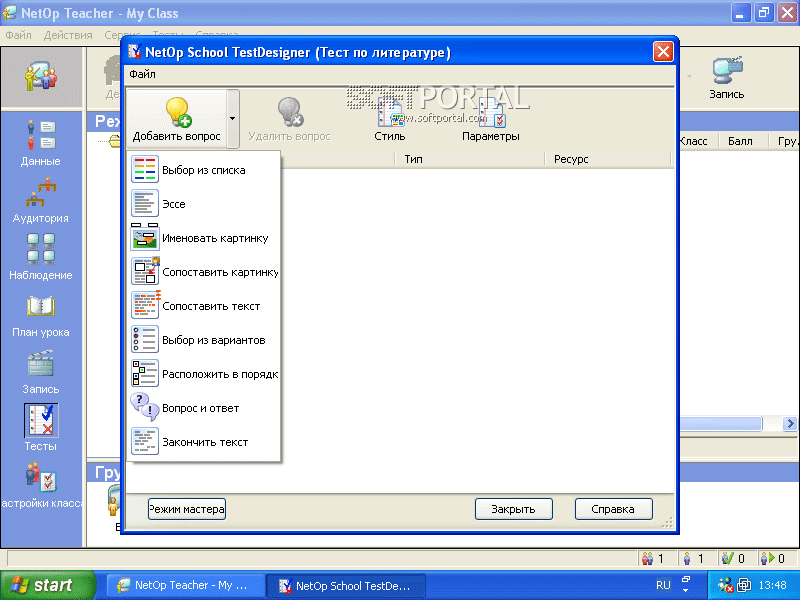Choose the Закончить текст icon
This screenshot has width=800, height=600.
click(145, 441)
